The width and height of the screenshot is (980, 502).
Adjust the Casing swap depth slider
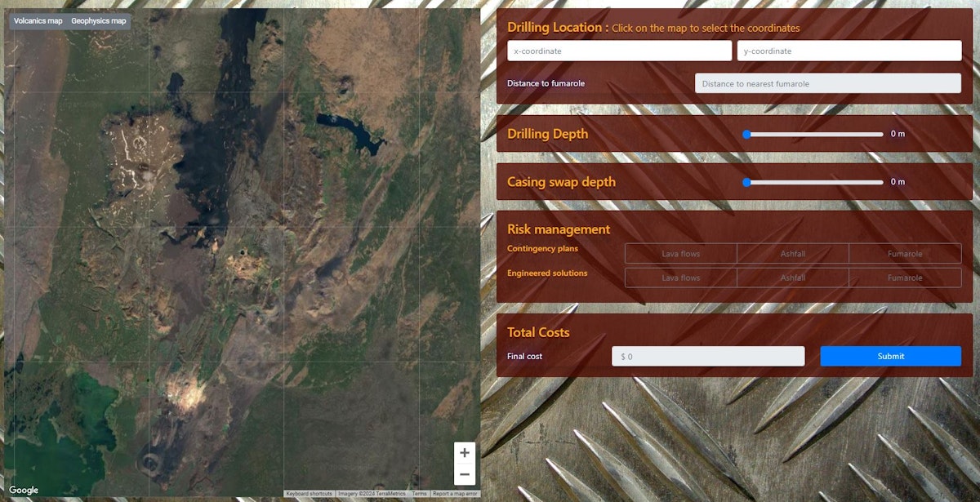745,183
